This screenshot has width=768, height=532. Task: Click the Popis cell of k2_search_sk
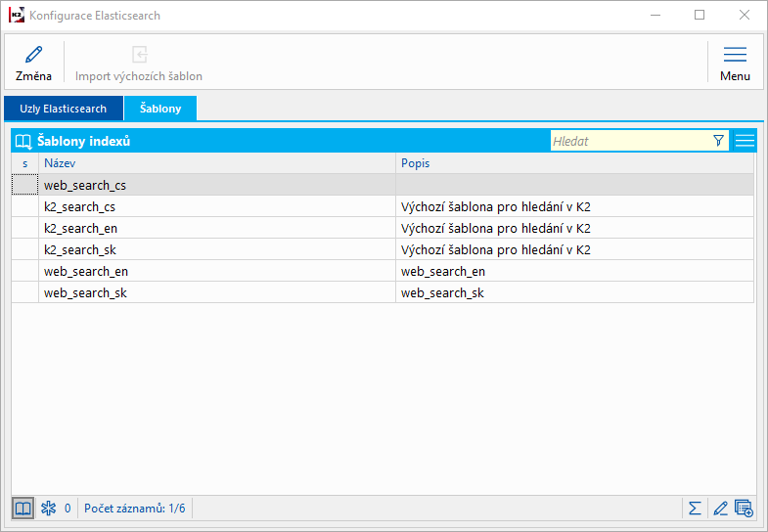pos(574,249)
